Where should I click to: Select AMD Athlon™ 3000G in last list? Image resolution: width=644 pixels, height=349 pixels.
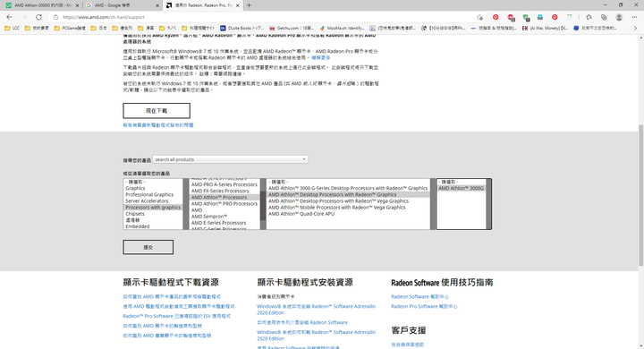coord(461,188)
